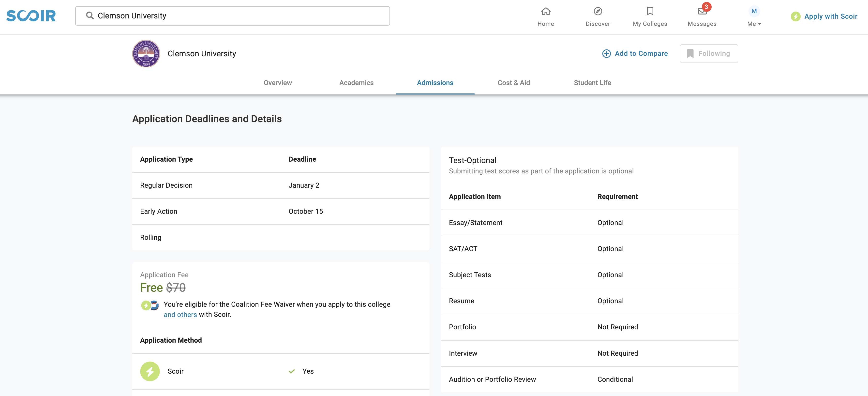Viewport: 868px width, 396px height.
Task: Click inside the Clemson University search field
Action: (233, 16)
